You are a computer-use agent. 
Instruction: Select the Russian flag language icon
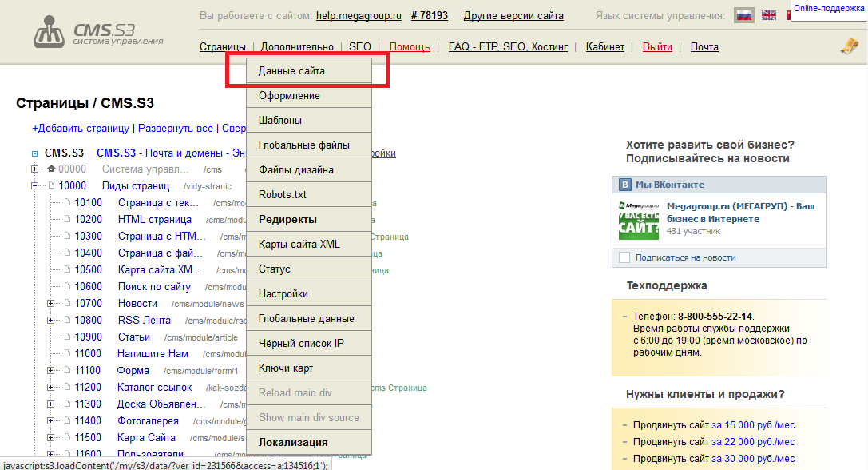pyautogui.click(x=744, y=14)
